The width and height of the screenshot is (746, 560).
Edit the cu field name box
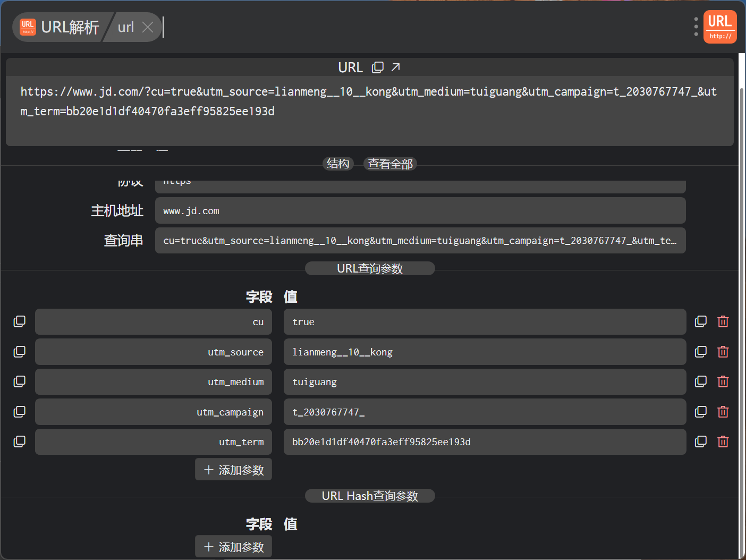[154, 322]
